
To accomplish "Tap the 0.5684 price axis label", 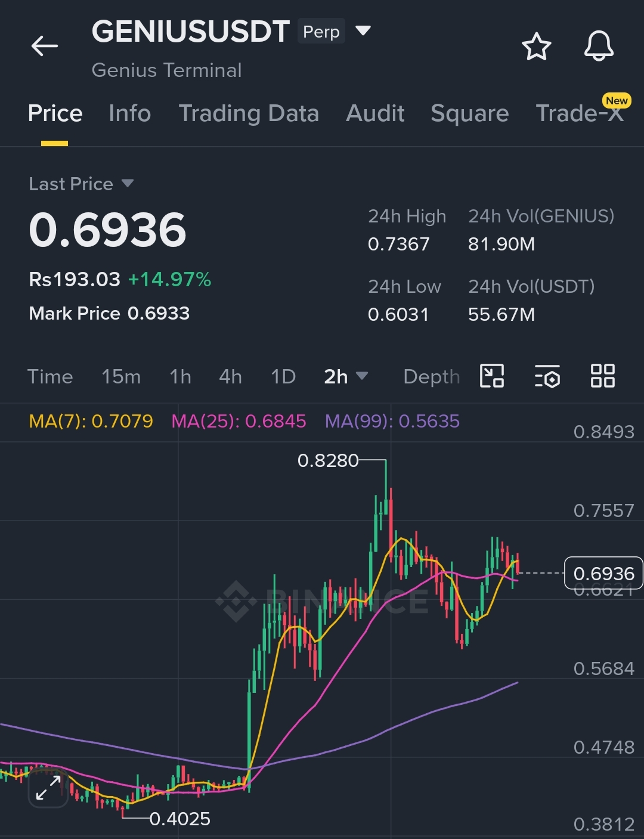I will point(603,669).
